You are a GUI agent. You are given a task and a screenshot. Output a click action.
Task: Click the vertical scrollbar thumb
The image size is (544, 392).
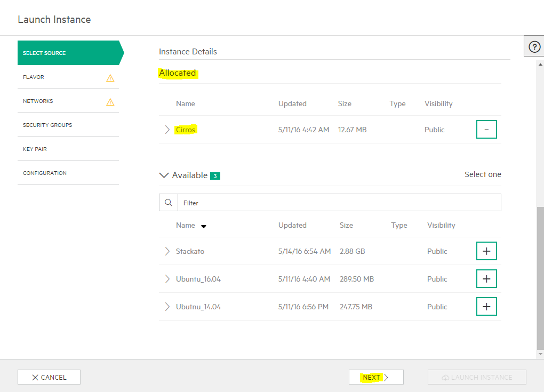[x=540, y=278]
